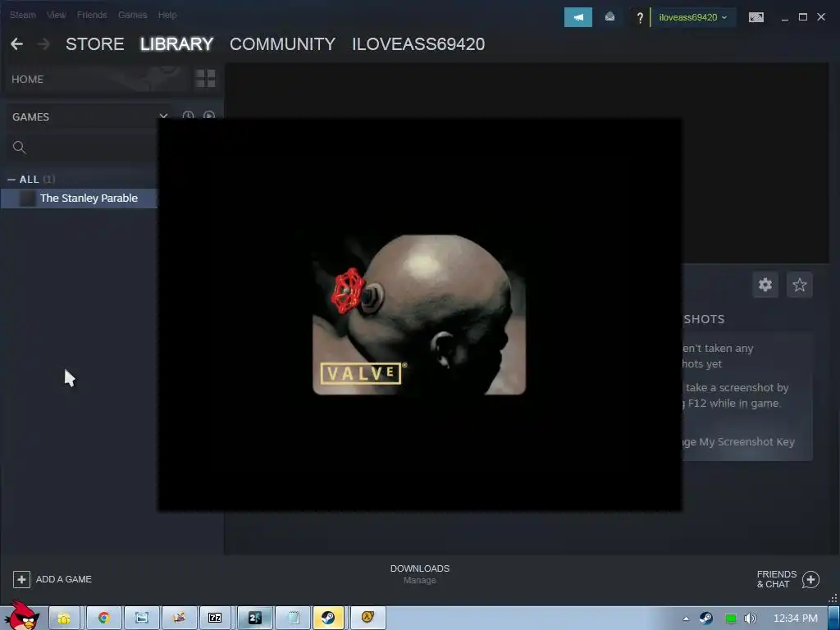Open the '2' taskbar app icon
This screenshot has width=840, height=630.
[254, 619]
